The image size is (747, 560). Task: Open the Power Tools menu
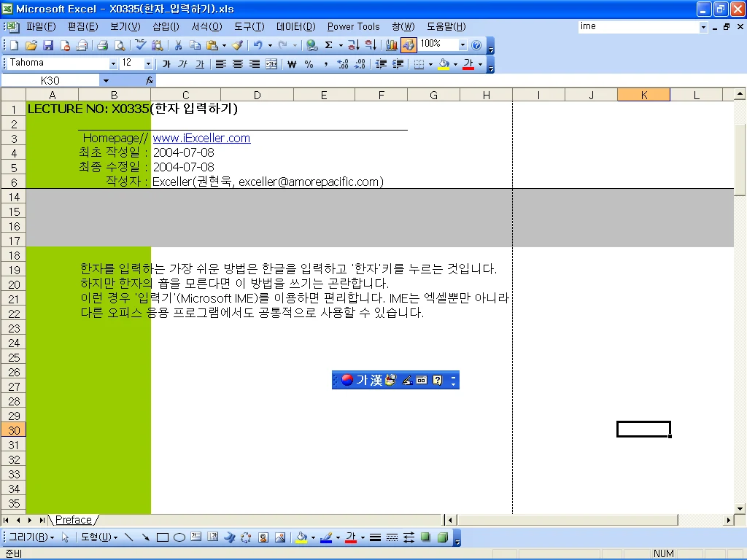[x=354, y=27]
